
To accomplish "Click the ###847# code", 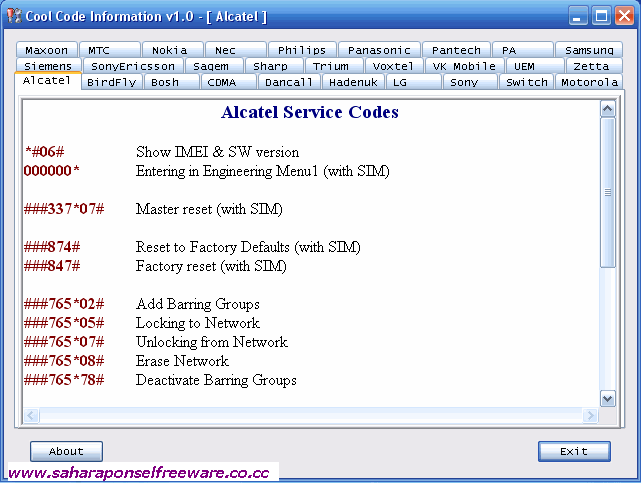I will pyautogui.click(x=52, y=266).
